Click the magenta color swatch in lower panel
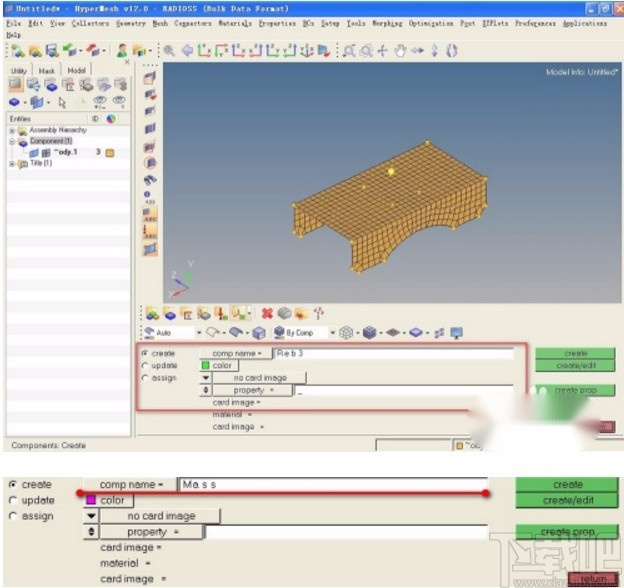624x588 pixels. (x=91, y=500)
